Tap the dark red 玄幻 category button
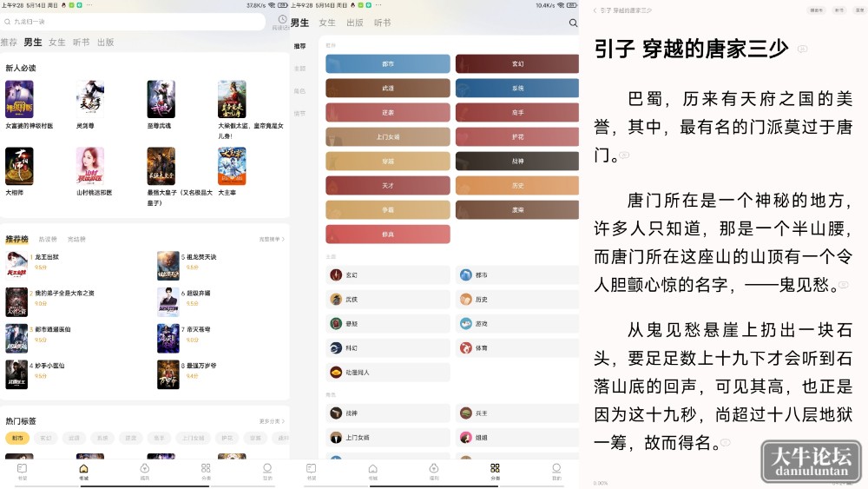This screenshot has width=868, height=489. click(x=517, y=63)
